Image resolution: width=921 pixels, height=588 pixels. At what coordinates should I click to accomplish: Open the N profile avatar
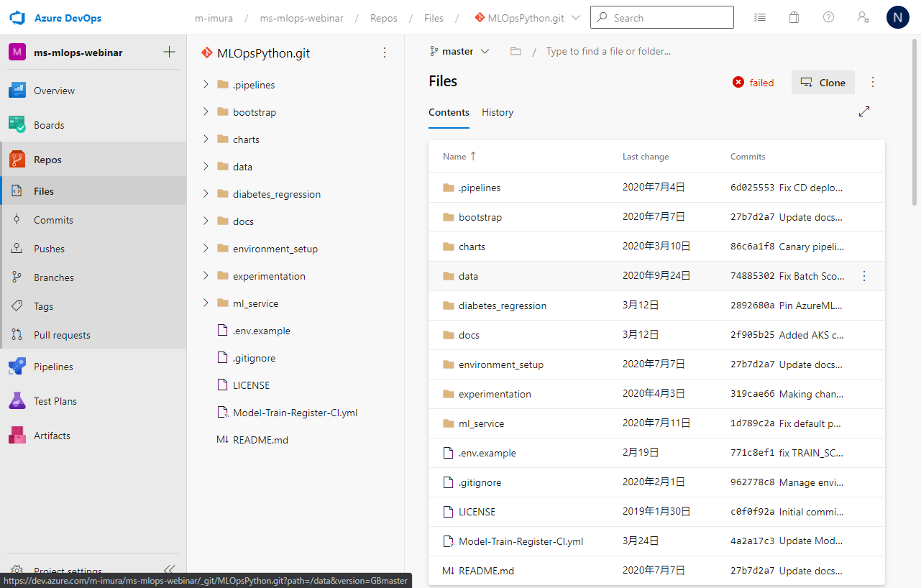pos(898,17)
